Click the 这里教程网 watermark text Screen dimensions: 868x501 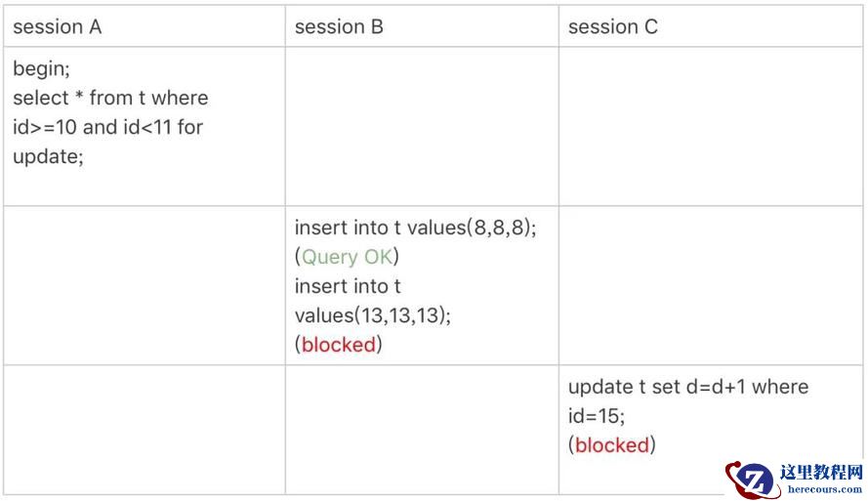820,472
